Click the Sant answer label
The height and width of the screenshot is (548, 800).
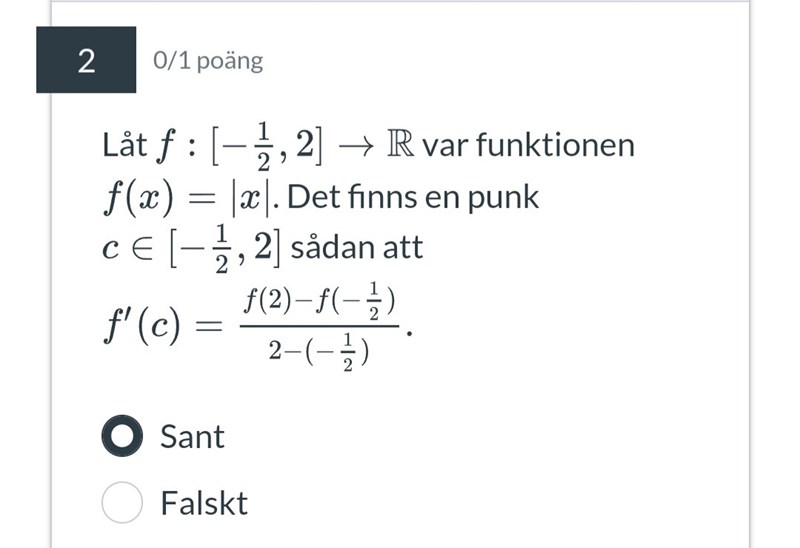click(192, 437)
